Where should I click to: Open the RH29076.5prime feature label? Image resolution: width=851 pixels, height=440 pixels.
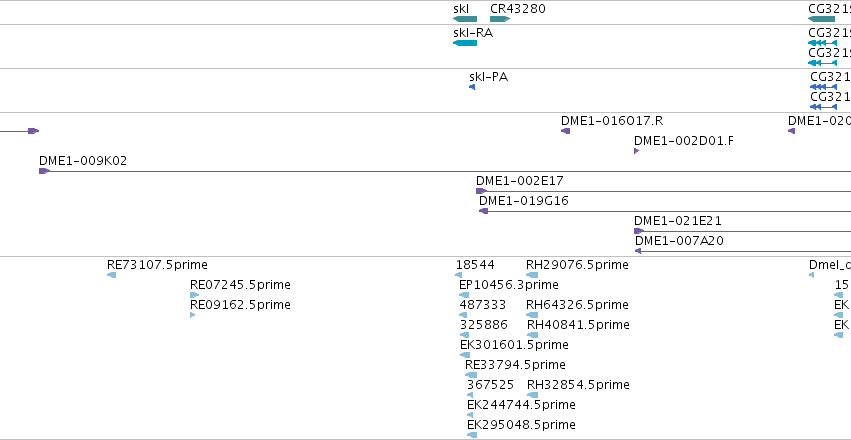pos(577,265)
